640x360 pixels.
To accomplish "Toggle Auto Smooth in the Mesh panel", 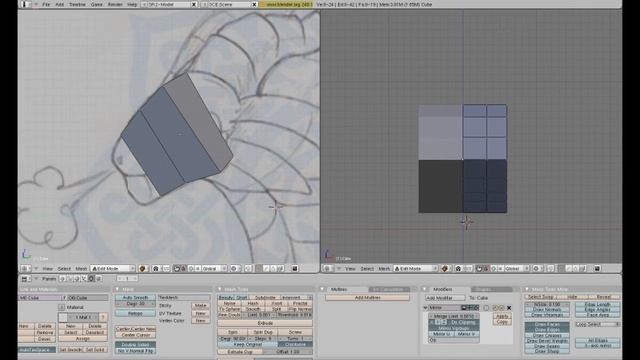I will pyautogui.click(x=135, y=298).
